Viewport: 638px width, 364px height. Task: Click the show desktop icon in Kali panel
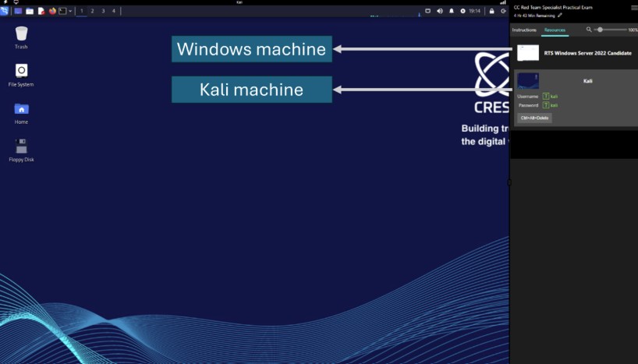18,11
